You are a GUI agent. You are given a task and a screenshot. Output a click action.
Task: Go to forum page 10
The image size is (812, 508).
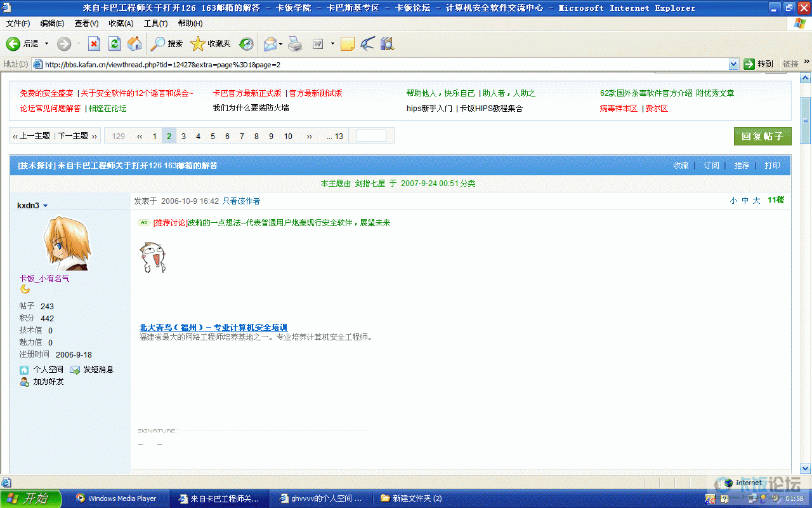[288, 136]
